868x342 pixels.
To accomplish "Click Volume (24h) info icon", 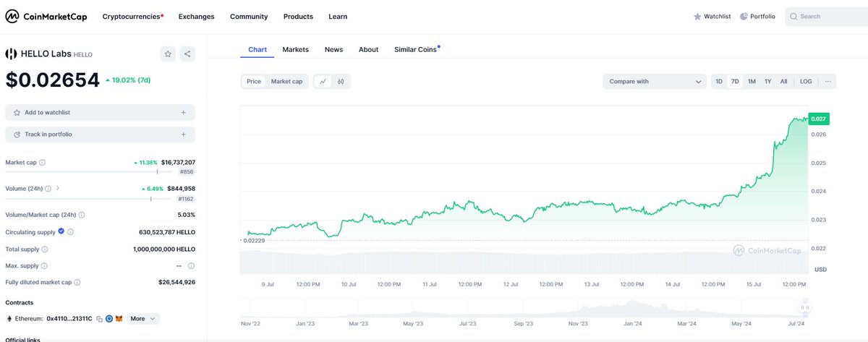I will point(48,189).
